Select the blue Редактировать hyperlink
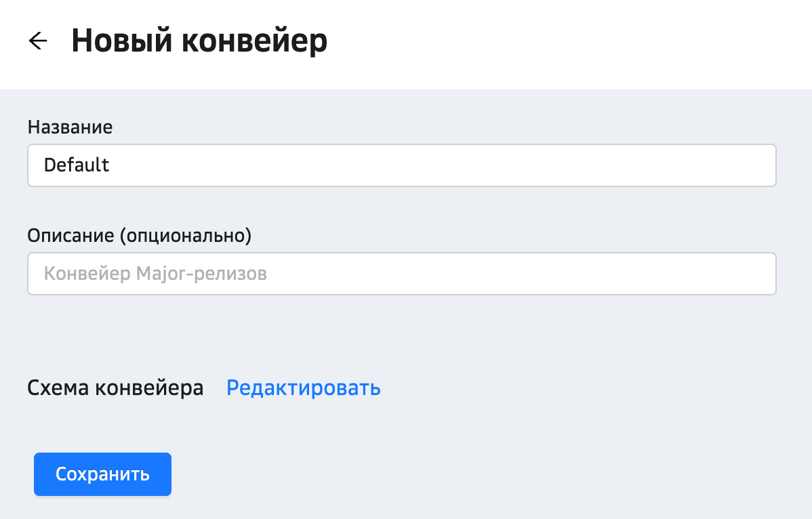Screen dimensions: 812x519 tap(303, 388)
